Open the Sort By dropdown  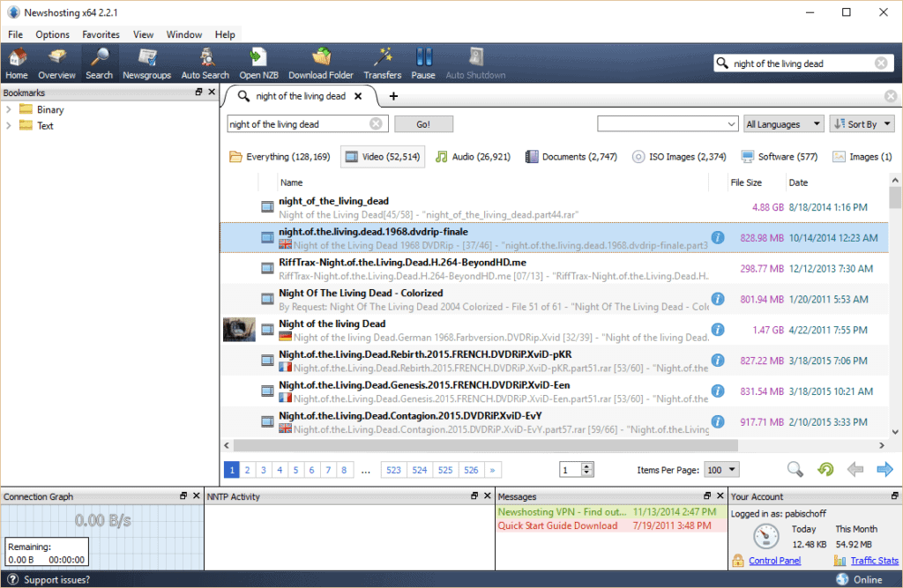862,123
